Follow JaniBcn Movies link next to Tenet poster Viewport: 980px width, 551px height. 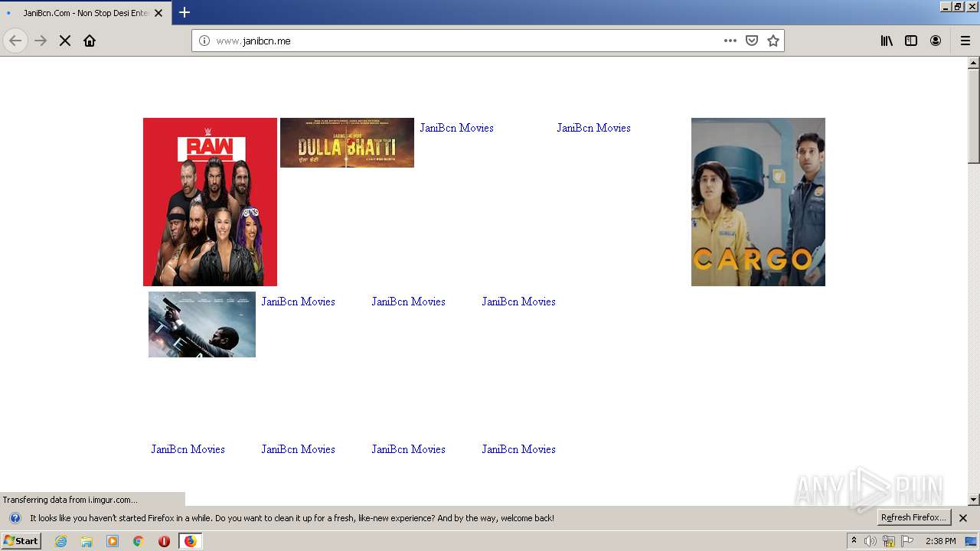(298, 302)
